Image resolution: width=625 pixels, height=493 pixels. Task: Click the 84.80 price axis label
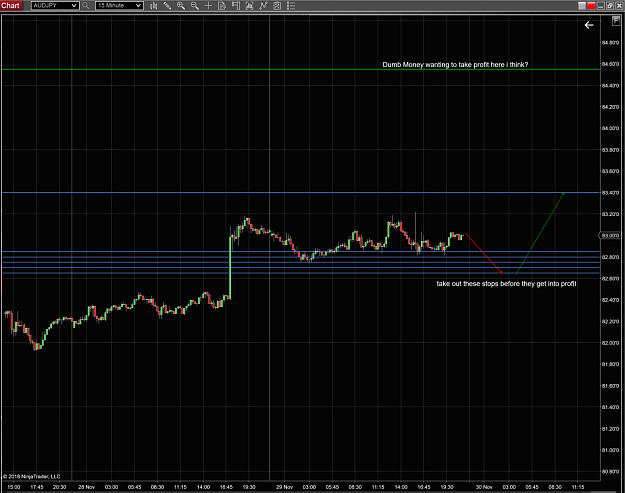[610, 43]
